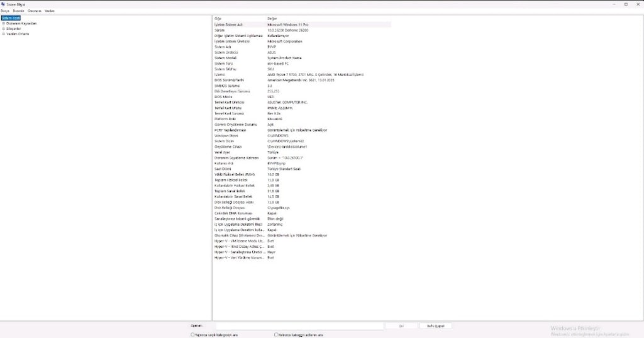Select the Sistem Üreticisi row label
644x338 pixels.
(226, 53)
